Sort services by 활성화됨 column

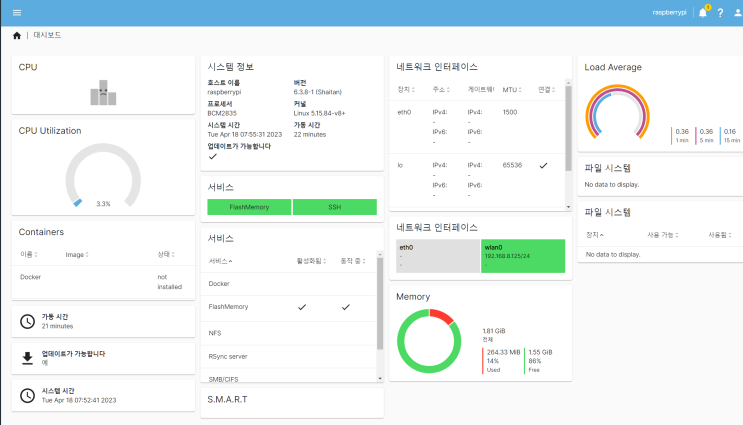click(x=311, y=261)
